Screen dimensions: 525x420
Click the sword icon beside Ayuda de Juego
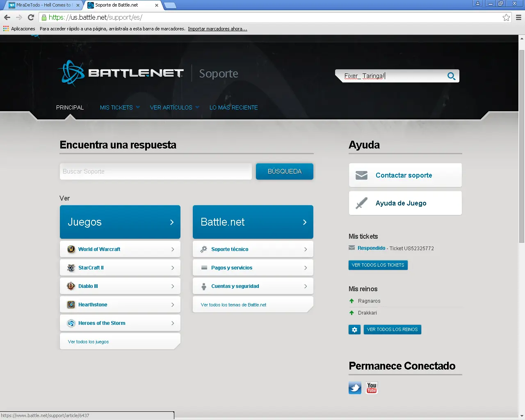coord(361,203)
